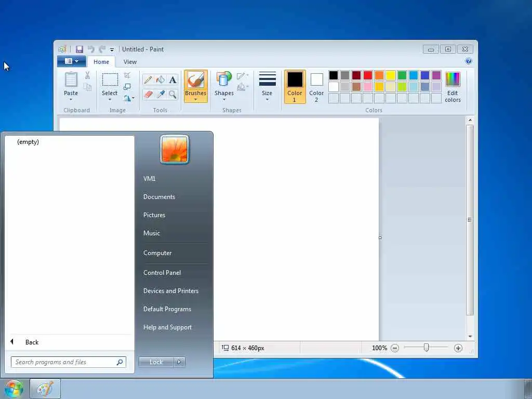Select the Pencil tool in Paint

[x=148, y=79]
